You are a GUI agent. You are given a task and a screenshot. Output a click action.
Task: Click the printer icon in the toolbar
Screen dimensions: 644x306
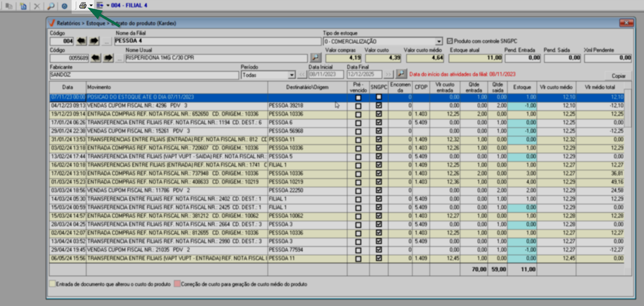click(x=82, y=6)
